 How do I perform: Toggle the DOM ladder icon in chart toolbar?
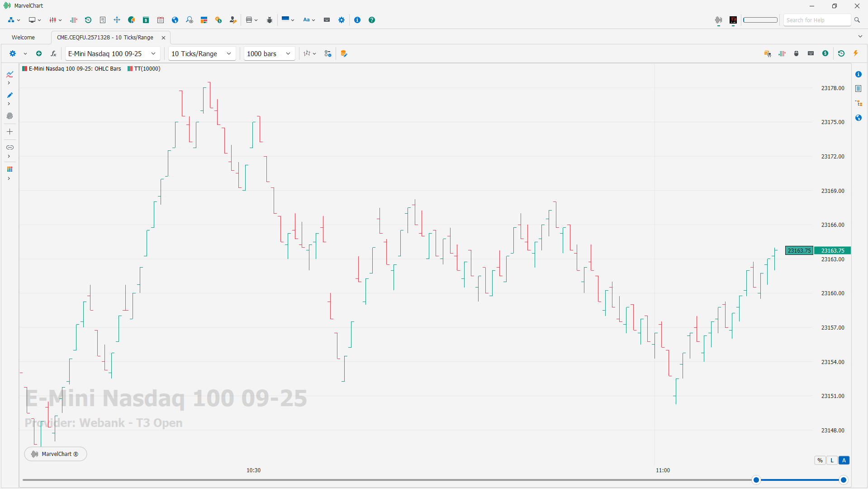coord(782,53)
